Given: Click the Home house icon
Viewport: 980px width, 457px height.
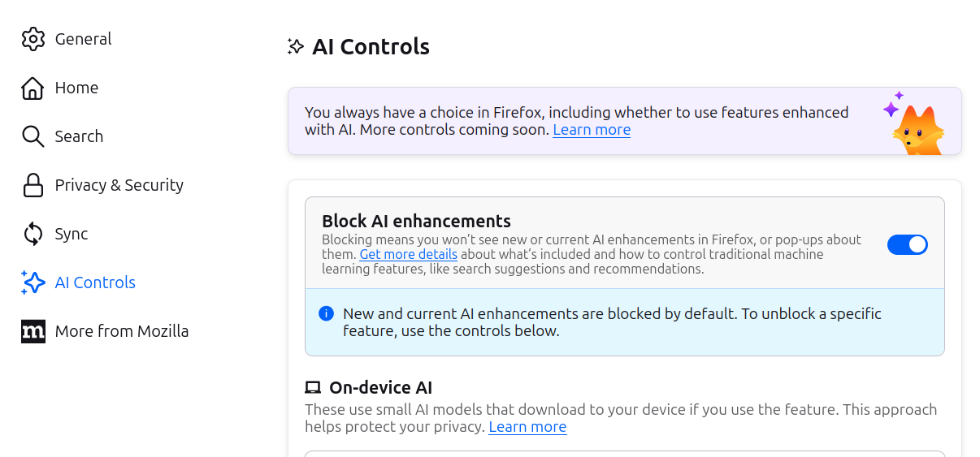Looking at the screenshot, I should click(x=33, y=88).
